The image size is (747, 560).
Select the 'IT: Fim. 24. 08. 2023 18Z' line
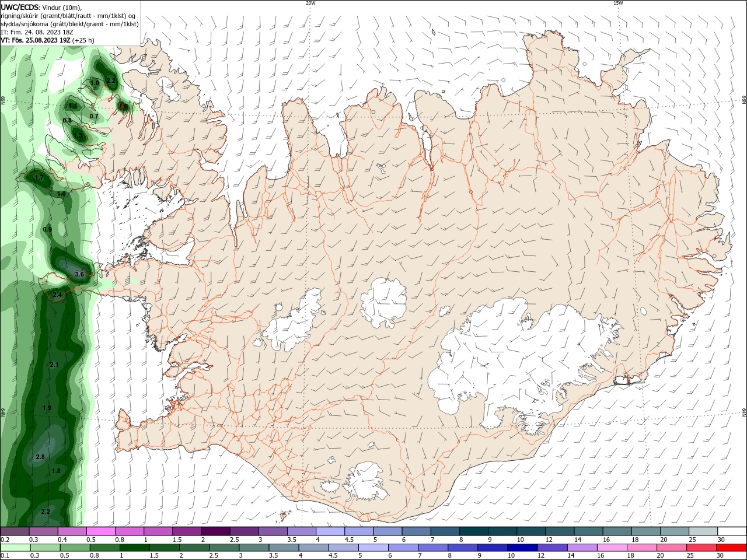pyautogui.click(x=38, y=32)
